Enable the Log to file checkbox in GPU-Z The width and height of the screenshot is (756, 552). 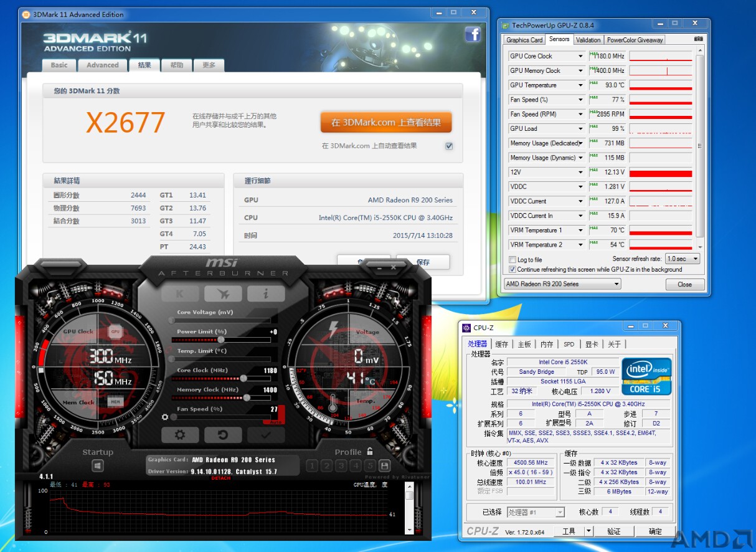click(x=513, y=260)
